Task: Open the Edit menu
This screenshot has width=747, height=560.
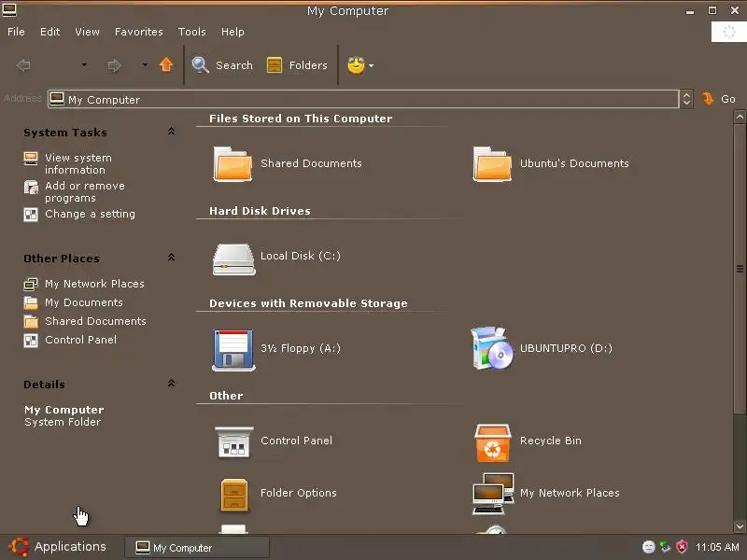Action: 49,32
